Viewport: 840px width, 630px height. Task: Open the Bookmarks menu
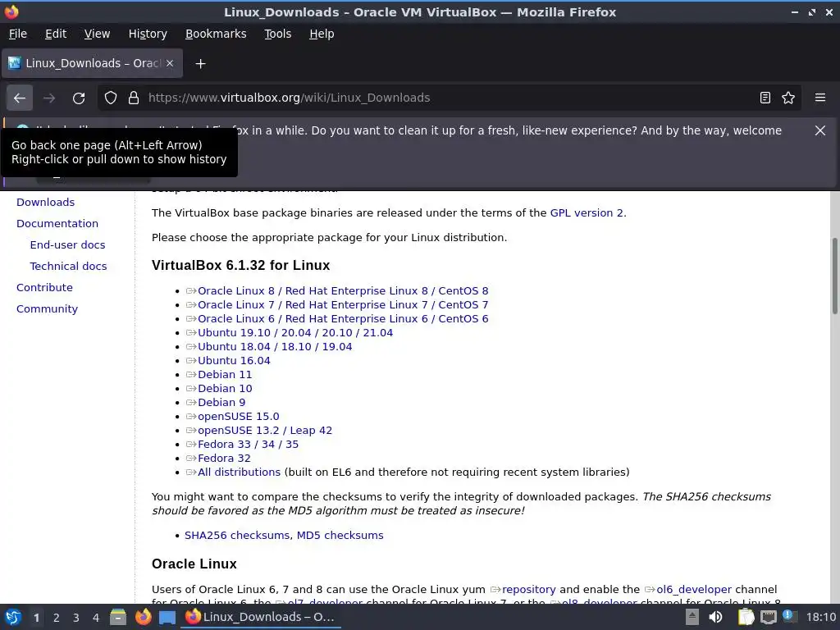tap(216, 34)
